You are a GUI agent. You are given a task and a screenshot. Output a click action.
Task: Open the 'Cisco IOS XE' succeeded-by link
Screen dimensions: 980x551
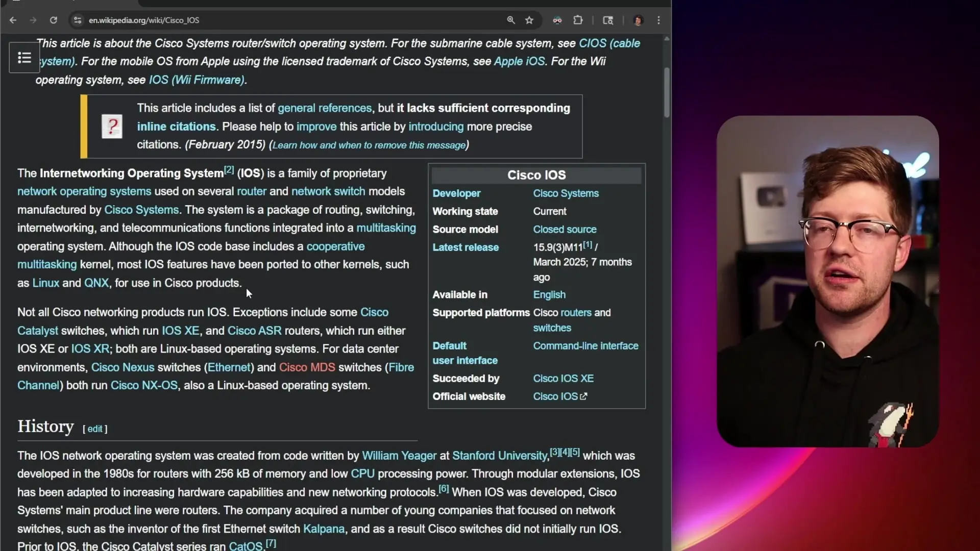(x=563, y=379)
